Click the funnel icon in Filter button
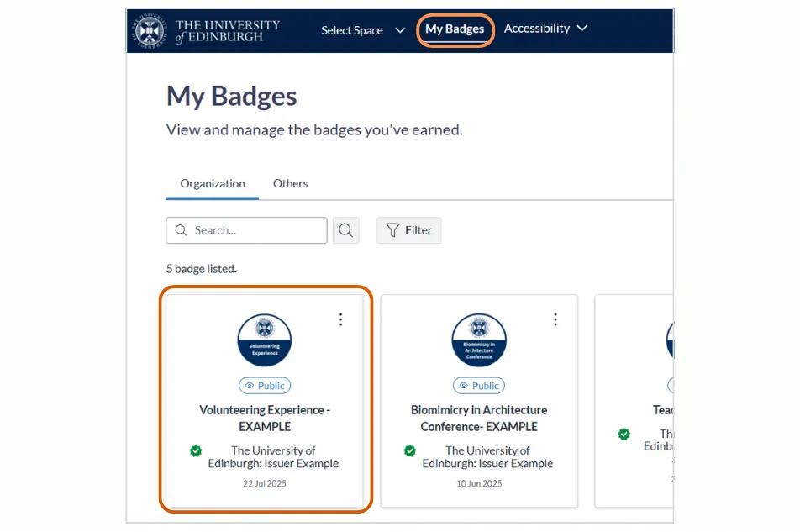Viewport: 800px width, 532px height. pos(392,230)
